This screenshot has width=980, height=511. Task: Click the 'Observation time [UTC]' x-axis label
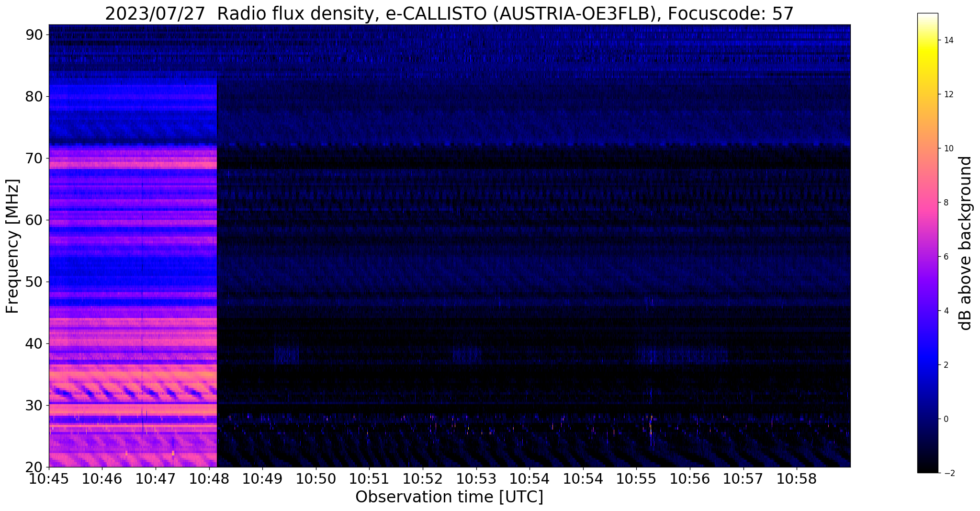(x=449, y=497)
